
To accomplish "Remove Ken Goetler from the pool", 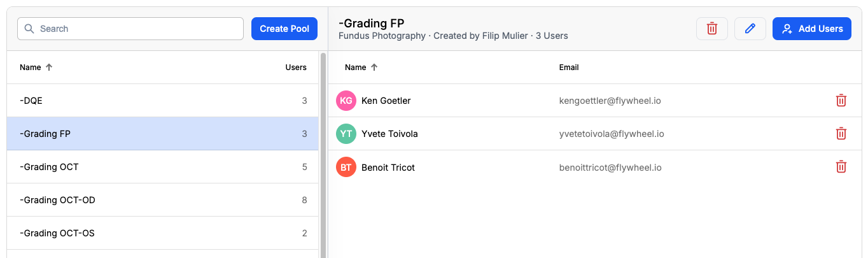I will coord(841,101).
